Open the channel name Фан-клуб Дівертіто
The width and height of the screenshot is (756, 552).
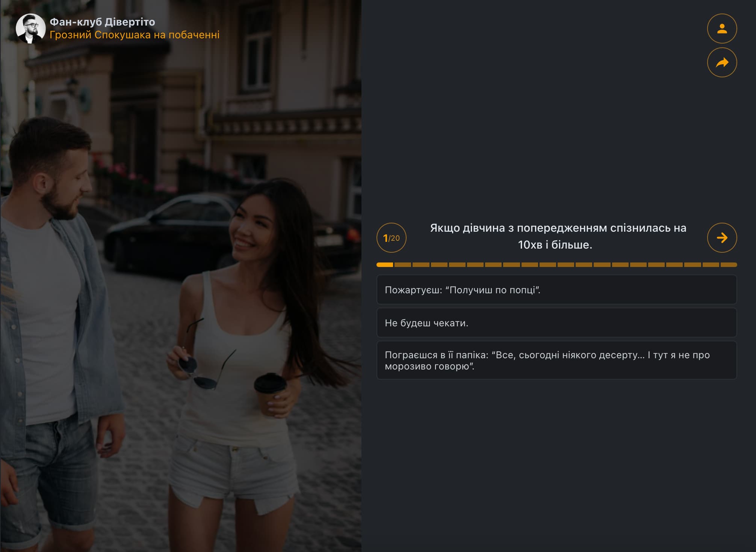(x=101, y=22)
